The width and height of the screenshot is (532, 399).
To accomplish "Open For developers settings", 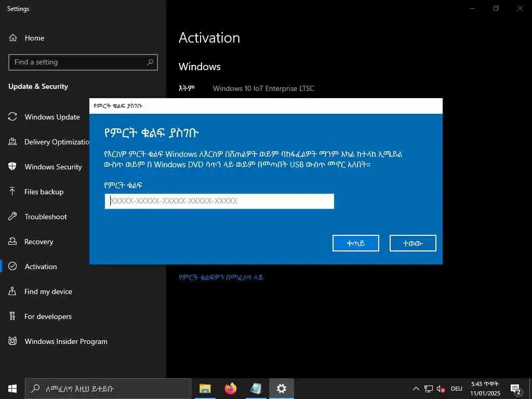I will pyautogui.click(x=48, y=316).
